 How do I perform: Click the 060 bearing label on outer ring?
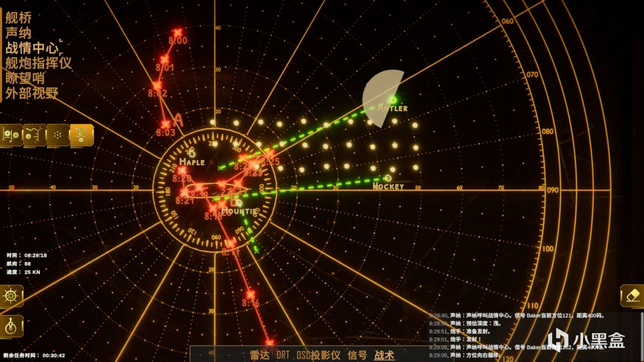click(x=507, y=21)
